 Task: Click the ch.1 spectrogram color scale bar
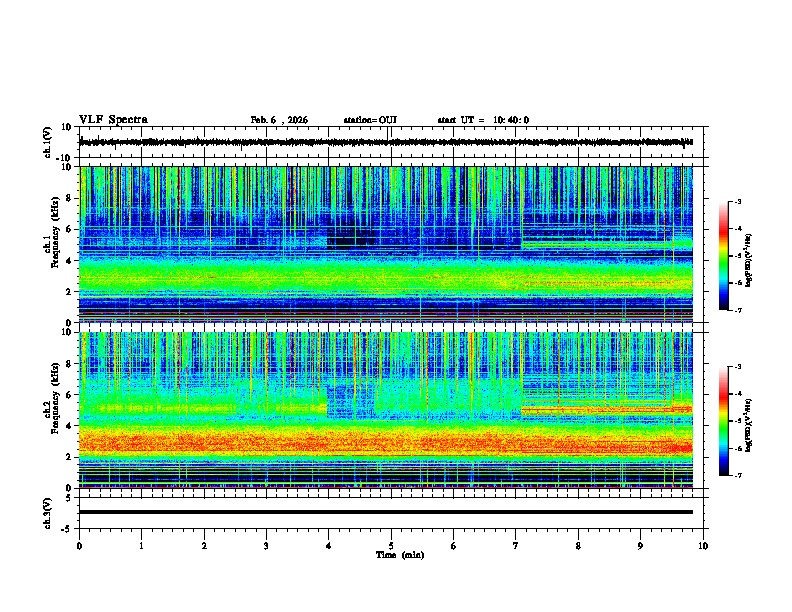723,256
